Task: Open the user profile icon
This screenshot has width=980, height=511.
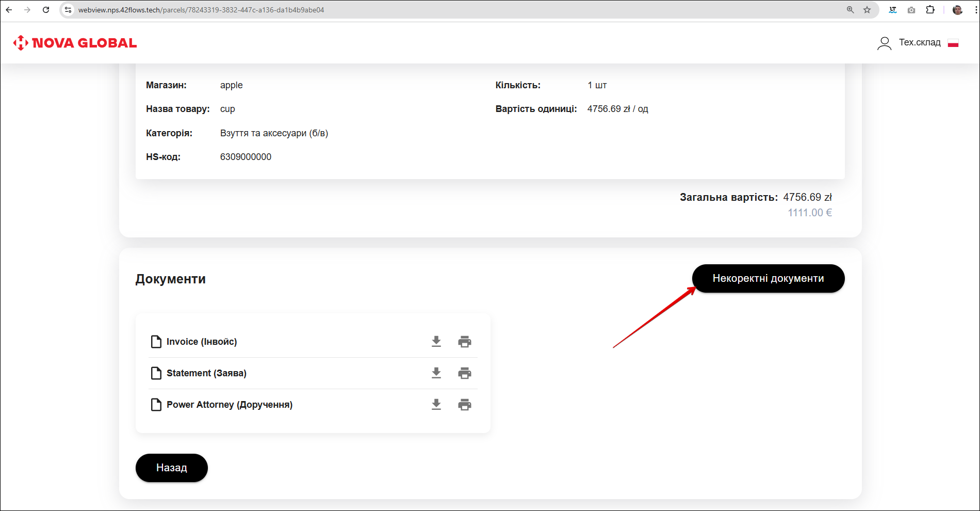Action: point(884,43)
